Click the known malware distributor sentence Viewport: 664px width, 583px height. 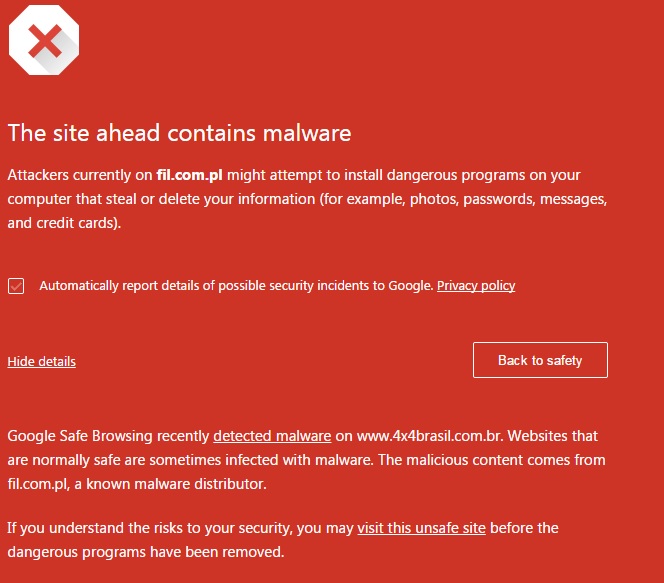coord(137,484)
